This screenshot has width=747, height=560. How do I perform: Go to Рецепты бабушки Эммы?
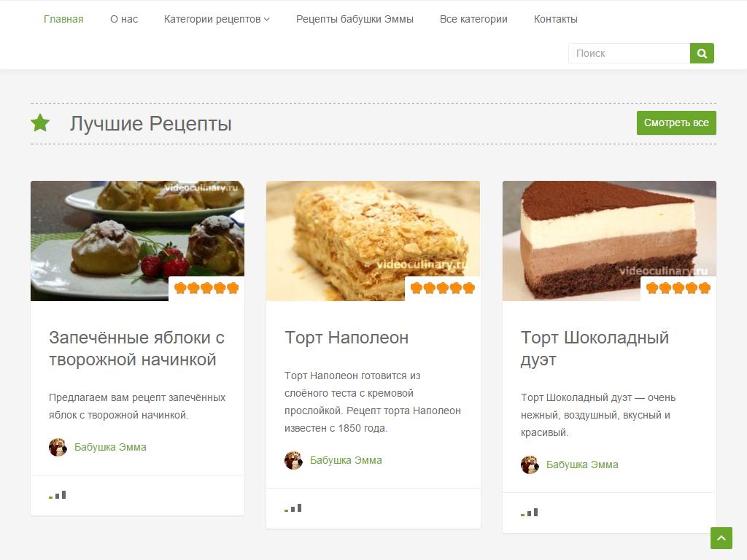(x=355, y=19)
